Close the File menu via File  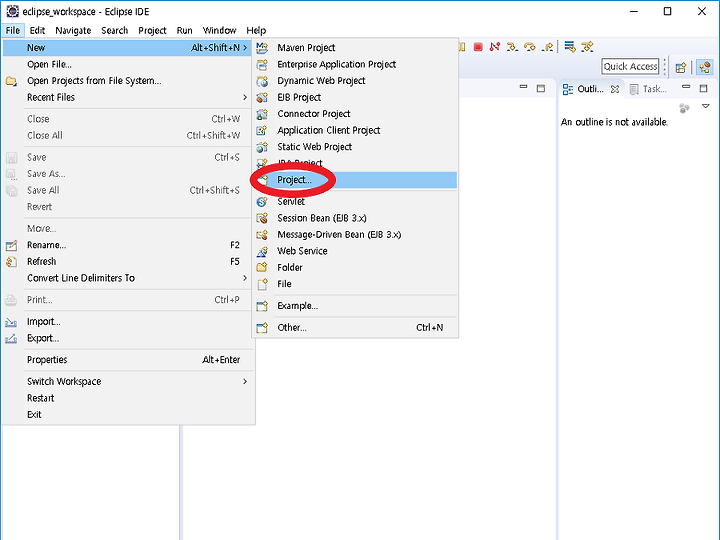coord(13,30)
